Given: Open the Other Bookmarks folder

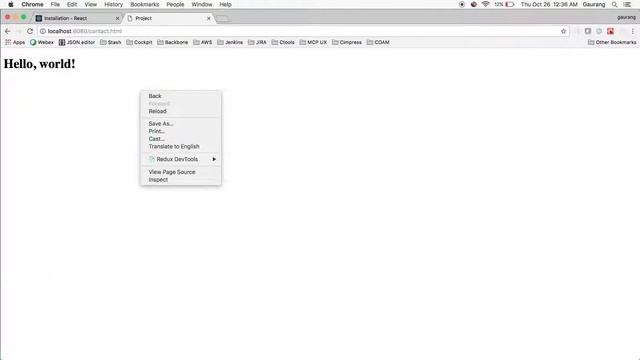Looking at the screenshot, I should pyautogui.click(x=612, y=42).
